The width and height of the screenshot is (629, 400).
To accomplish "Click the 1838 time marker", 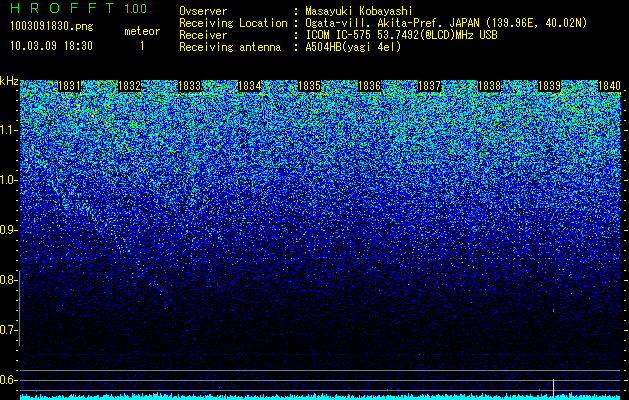I will coord(489,86).
